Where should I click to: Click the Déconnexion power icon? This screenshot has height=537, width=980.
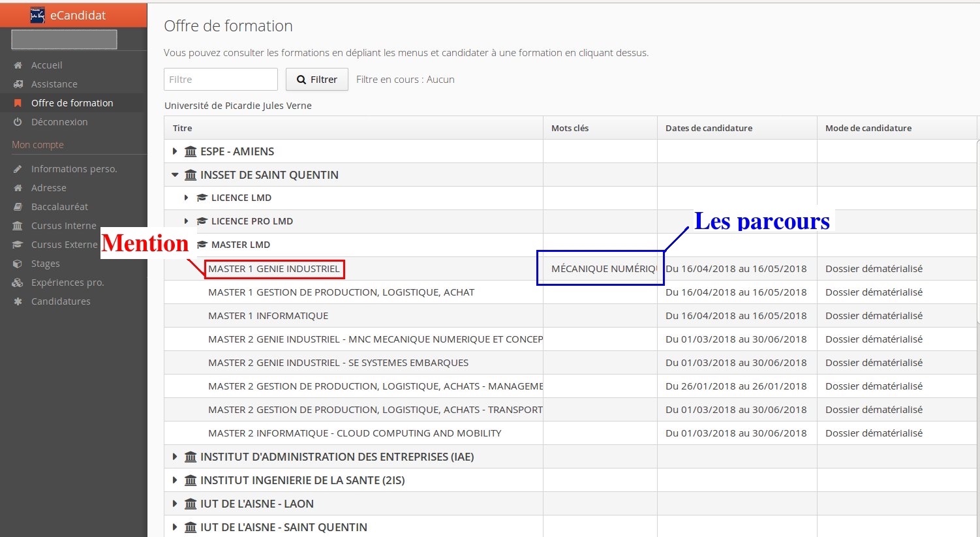18,122
